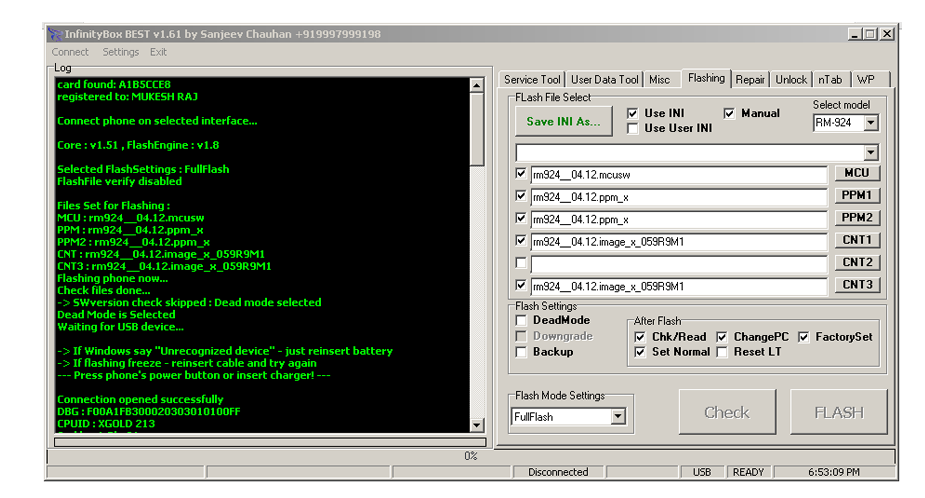Enable the DeadMode checkbox

tap(521, 320)
